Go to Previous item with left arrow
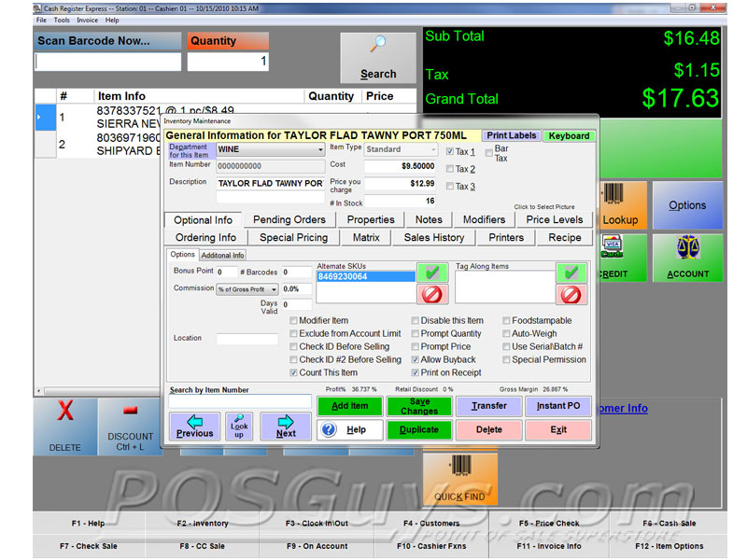Image resolution: width=747 pixels, height=560 pixels. coord(195,427)
